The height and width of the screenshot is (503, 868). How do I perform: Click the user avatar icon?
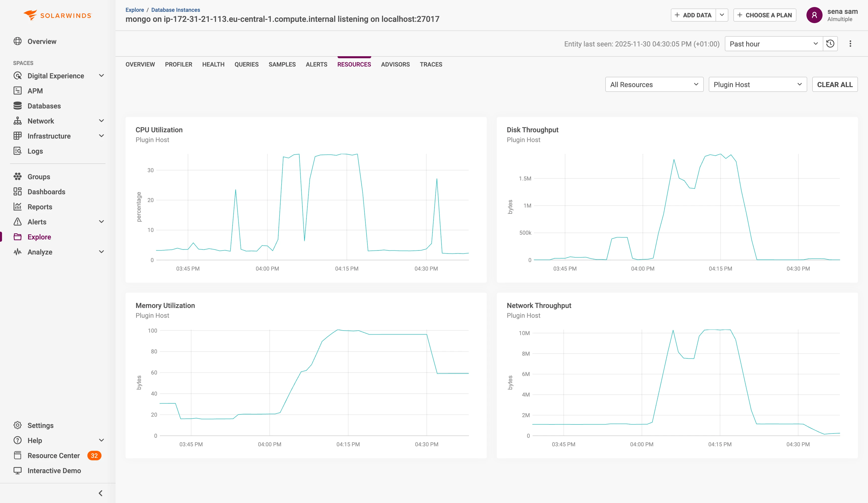tap(815, 15)
